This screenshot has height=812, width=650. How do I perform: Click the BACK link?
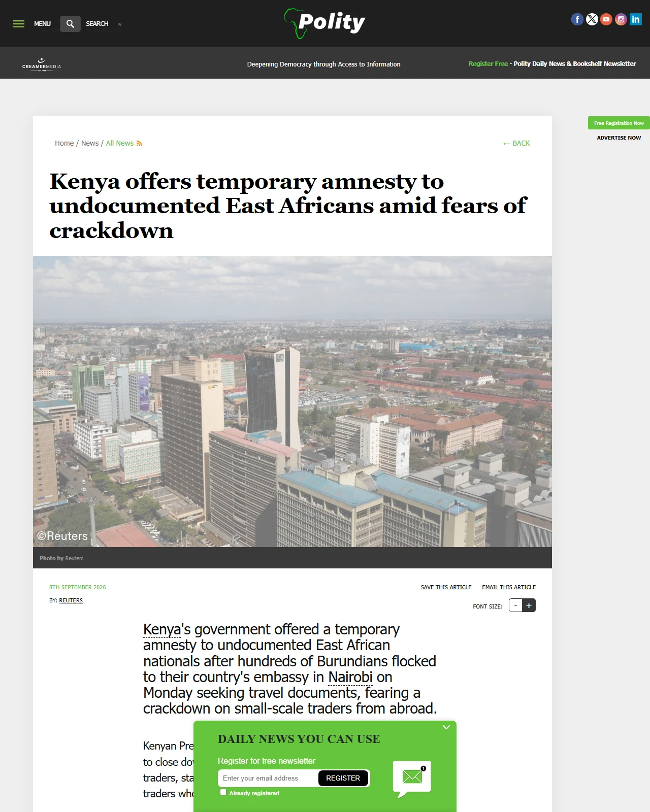[x=516, y=143]
